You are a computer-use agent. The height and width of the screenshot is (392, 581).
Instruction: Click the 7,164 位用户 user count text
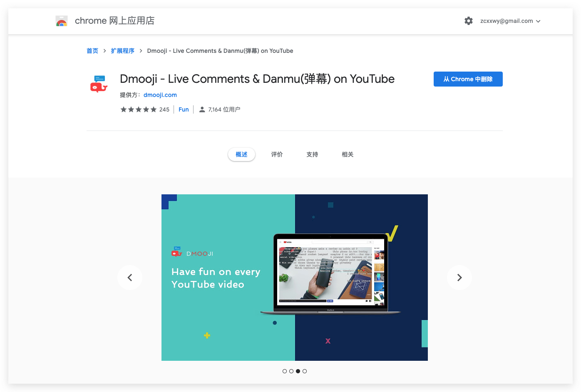(224, 109)
